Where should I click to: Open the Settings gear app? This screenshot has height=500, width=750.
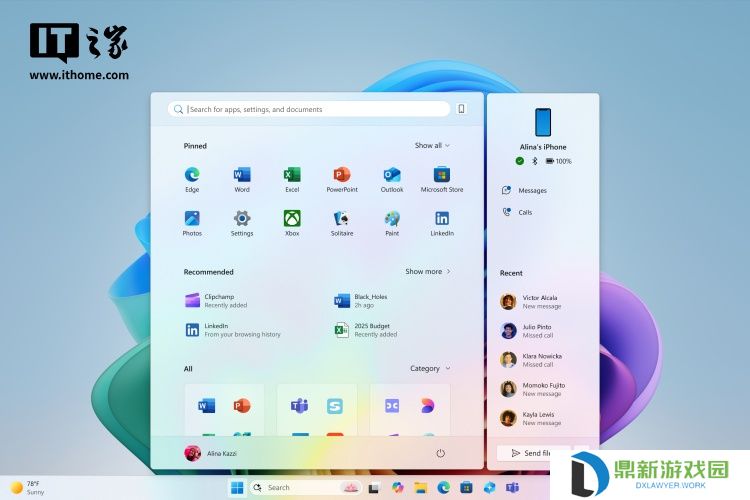[242, 223]
